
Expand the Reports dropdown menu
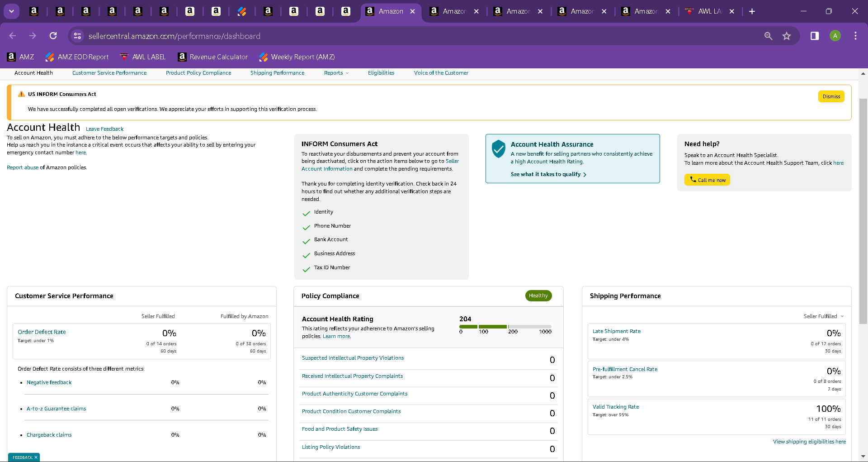click(x=336, y=73)
